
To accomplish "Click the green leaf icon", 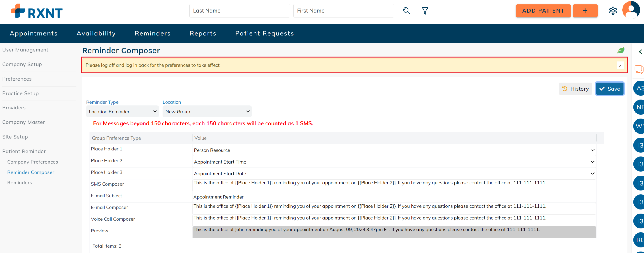I will pyautogui.click(x=621, y=51).
